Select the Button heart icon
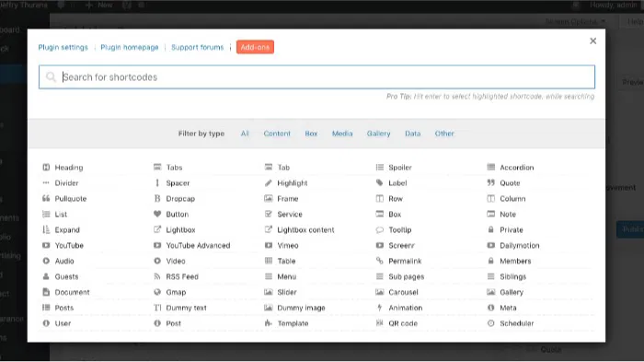This screenshot has height=362, width=644. (x=157, y=214)
